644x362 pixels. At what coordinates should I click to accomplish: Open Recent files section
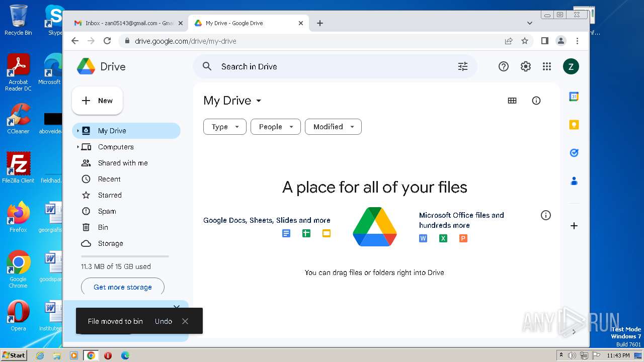pos(126,179)
